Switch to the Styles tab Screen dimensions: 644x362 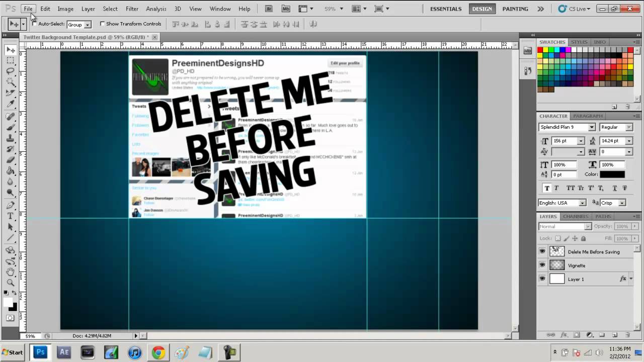click(579, 42)
